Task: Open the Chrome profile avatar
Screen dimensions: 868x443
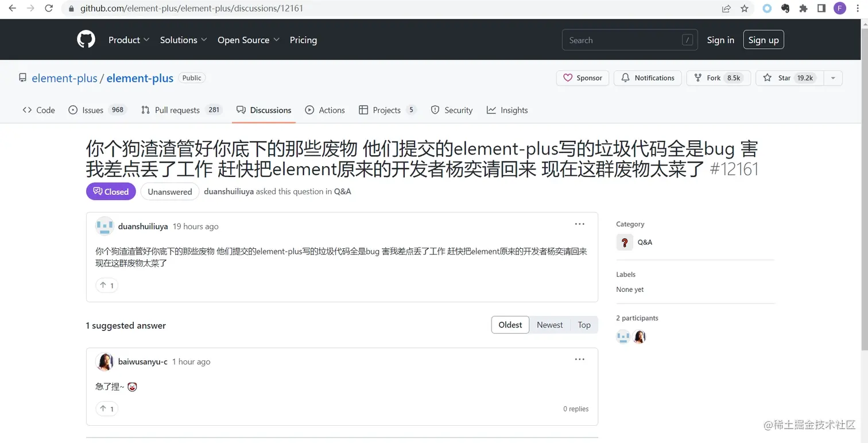Action: click(x=840, y=9)
